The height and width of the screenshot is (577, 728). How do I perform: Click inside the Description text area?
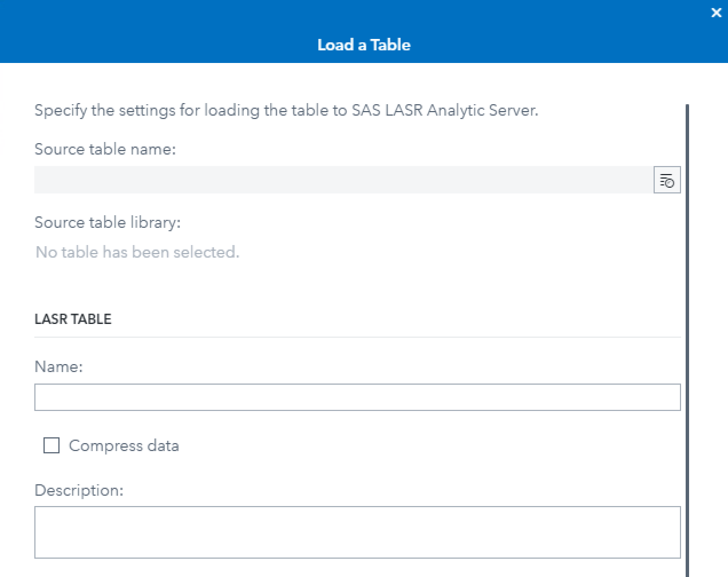(x=357, y=532)
